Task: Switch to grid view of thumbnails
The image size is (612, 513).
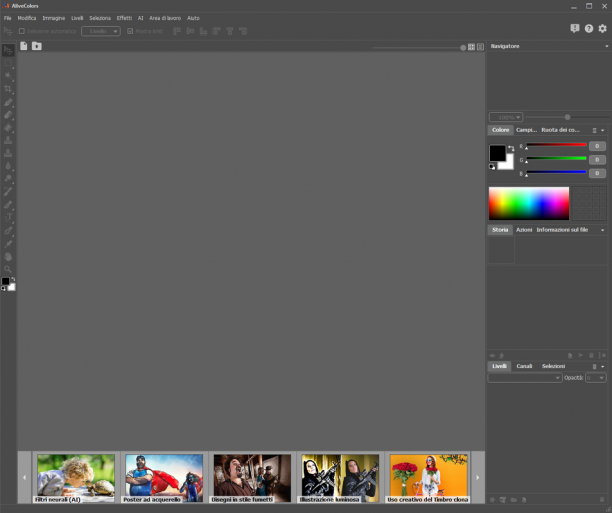Action: click(x=471, y=47)
